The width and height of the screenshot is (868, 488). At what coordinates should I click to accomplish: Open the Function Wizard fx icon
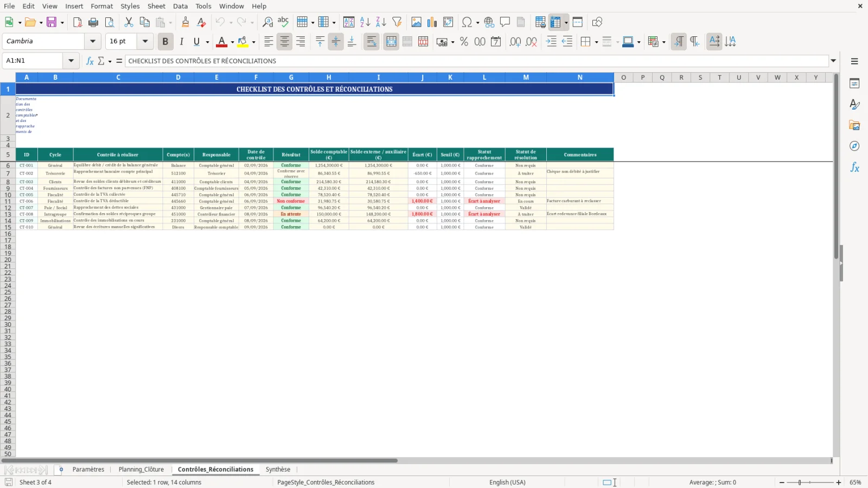(x=90, y=61)
